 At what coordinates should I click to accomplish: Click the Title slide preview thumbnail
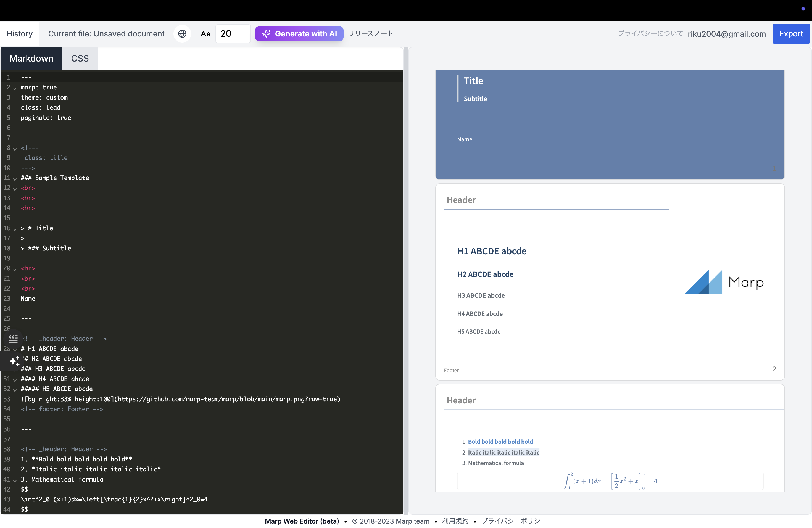point(610,124)
